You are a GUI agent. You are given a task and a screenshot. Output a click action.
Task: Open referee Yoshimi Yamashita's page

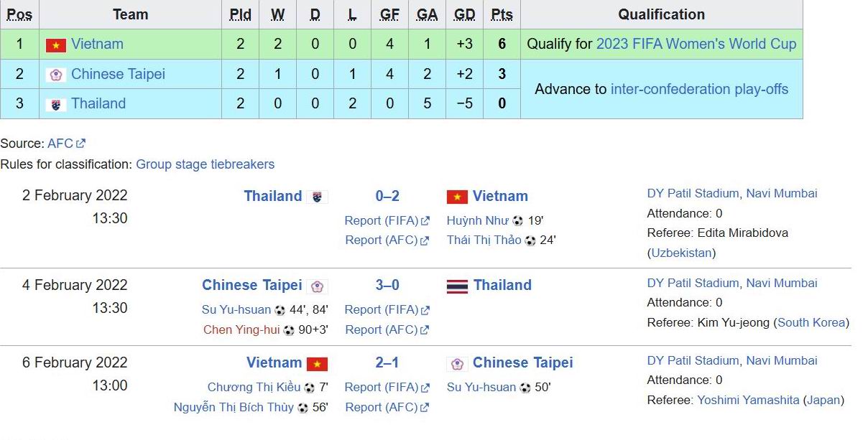coord(748,400)
